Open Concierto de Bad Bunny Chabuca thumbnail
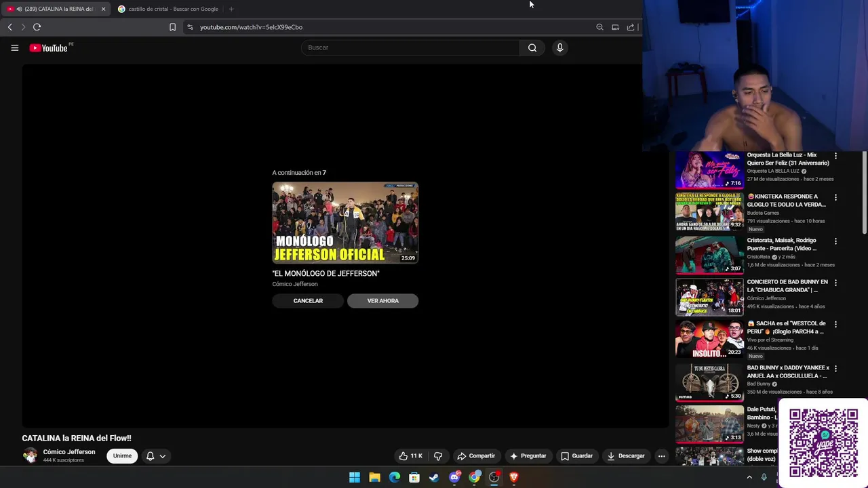The width and height of the screenshot is (868, 488). tap(709, 297)
